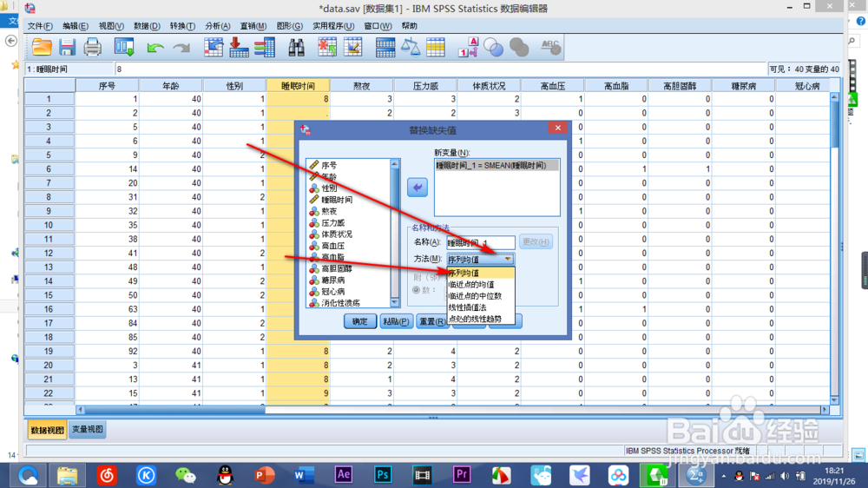Print with the printer toolbar icon
This screenshot has width=868, height=488.
93,48
